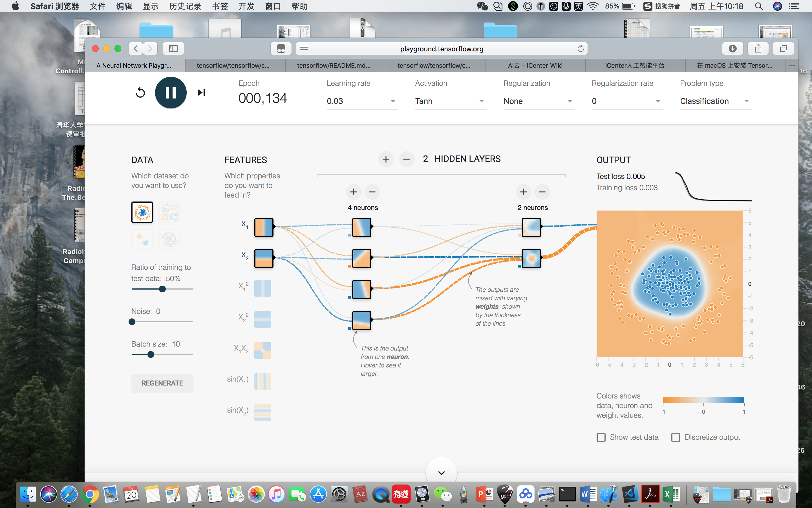The image size is (812, 508).
Task: Show all tabs overview in Safari
Action: tap(783, 49)
